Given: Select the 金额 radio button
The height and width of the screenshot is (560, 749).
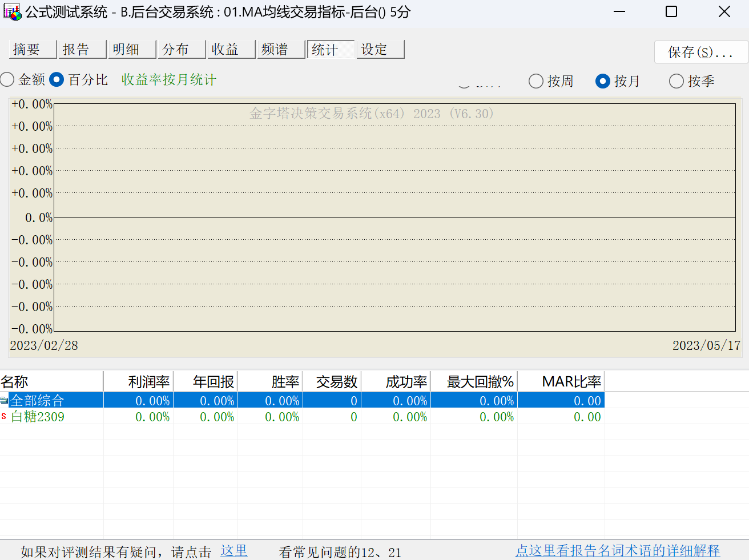Looking at the screenshot, I should 7,80.
